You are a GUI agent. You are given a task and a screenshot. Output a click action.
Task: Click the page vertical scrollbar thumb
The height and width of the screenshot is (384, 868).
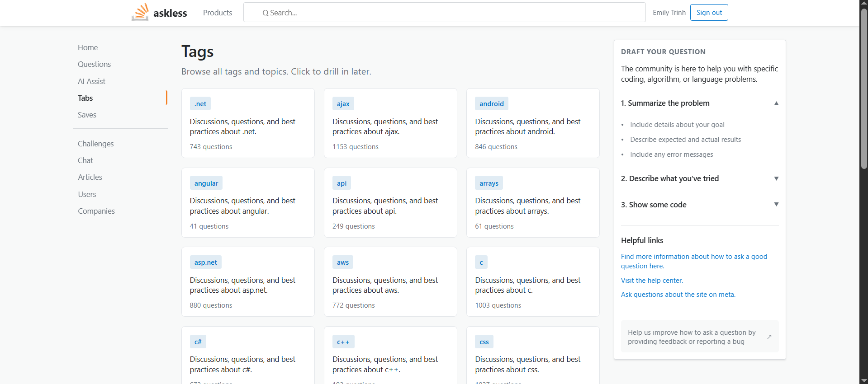pyautogui.click(x=864, y=88)
